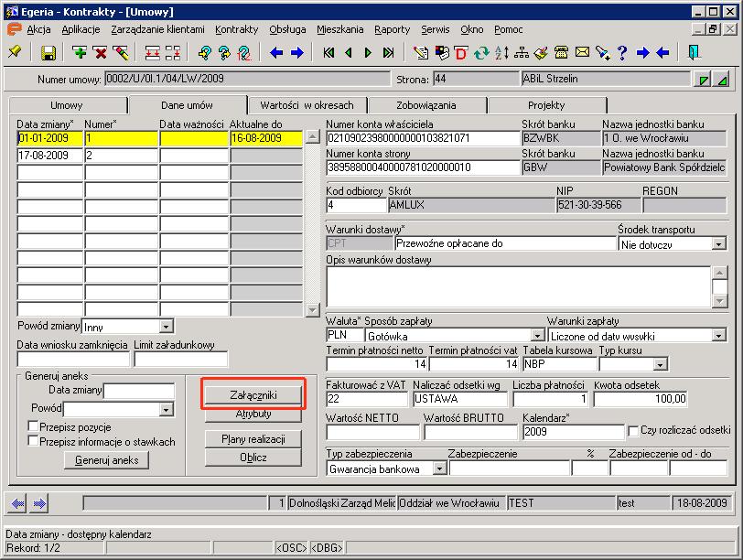Click the paintbrush toolbar icon
Image resolution: width=743 pixels, height=560 pixels.
coord(541,52)
